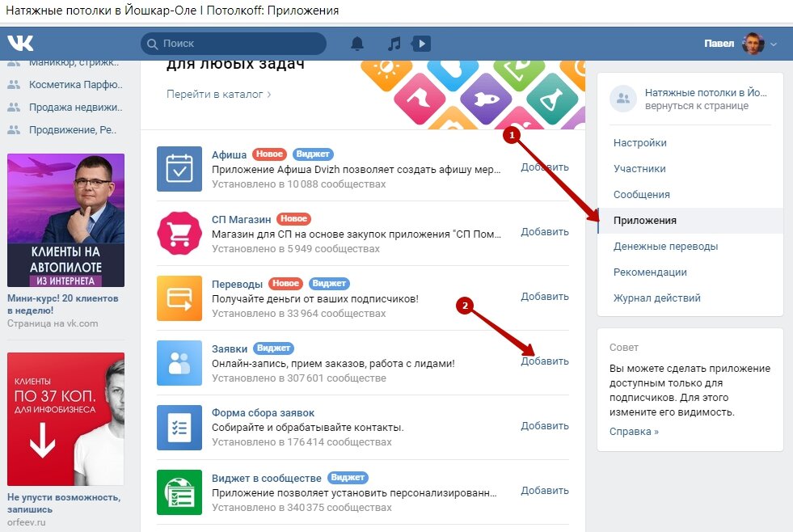Screen dimensions: 793x532
Task: Add the Переводы app
Action: click(x=545, y=297)
